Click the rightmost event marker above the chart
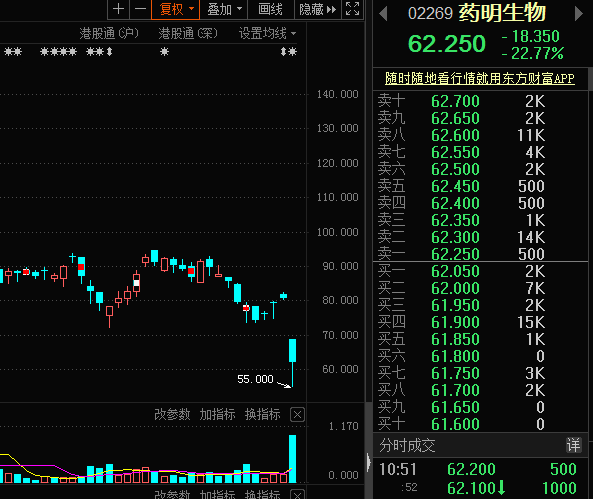This screenshot has width=593, height=499. pyautogui.click(x=293, y=51)
